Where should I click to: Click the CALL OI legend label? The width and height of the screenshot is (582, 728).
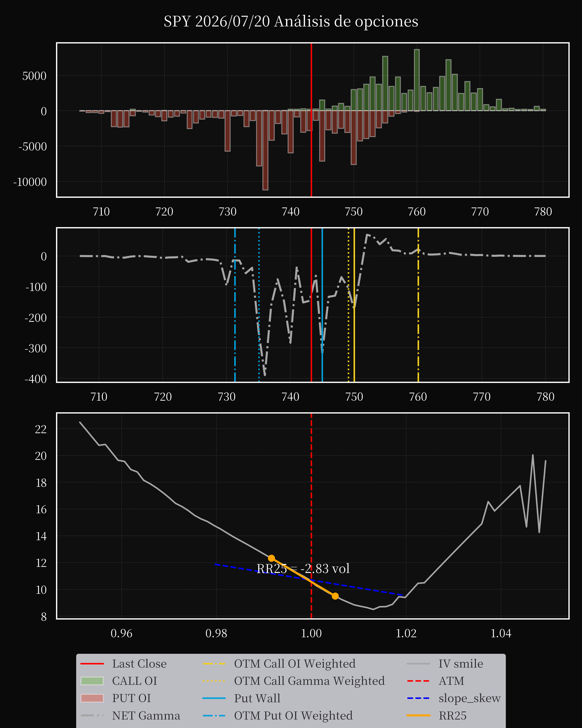click(x=135, y=681)
